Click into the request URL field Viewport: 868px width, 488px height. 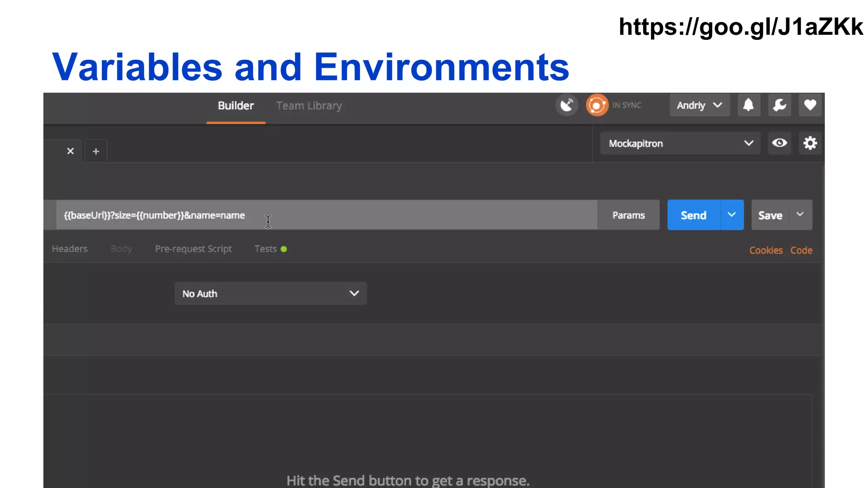click(327, 215)
